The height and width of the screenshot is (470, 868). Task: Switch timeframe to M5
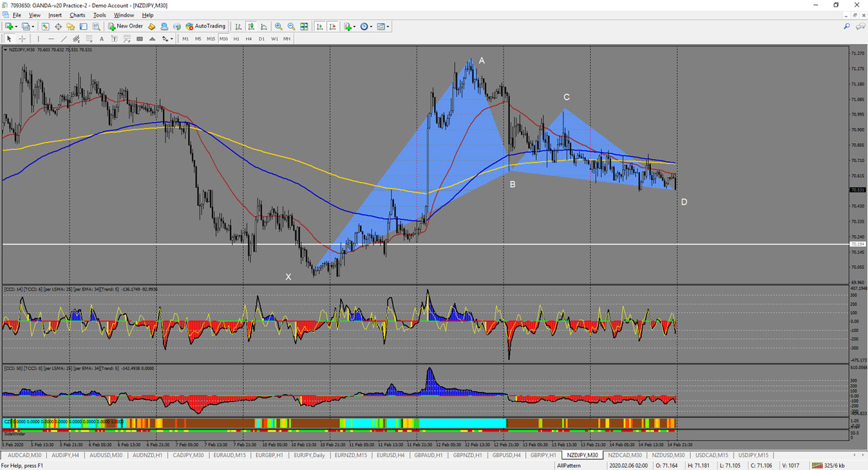click(x=197, y=38)
